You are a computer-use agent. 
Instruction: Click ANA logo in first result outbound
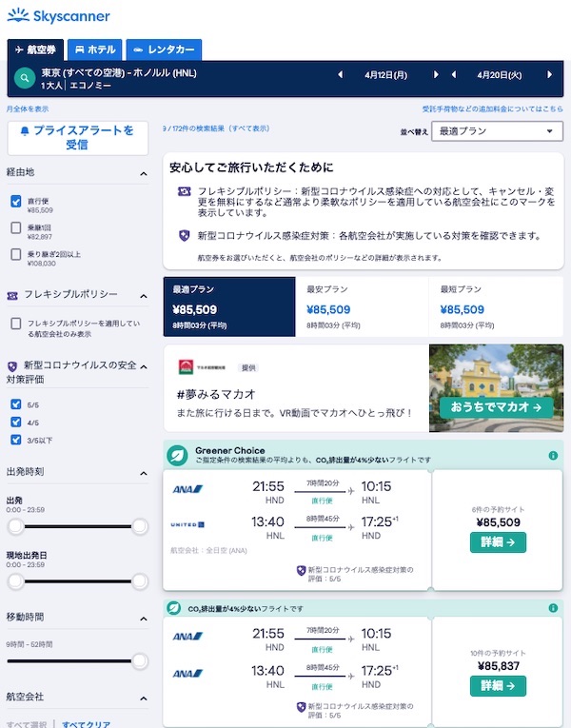[x=187, y=489]
